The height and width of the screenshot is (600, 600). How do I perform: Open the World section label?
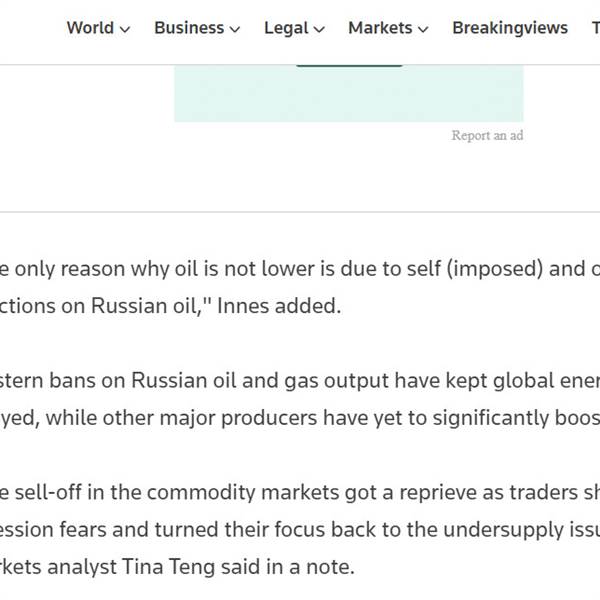(x=90, y=28)
